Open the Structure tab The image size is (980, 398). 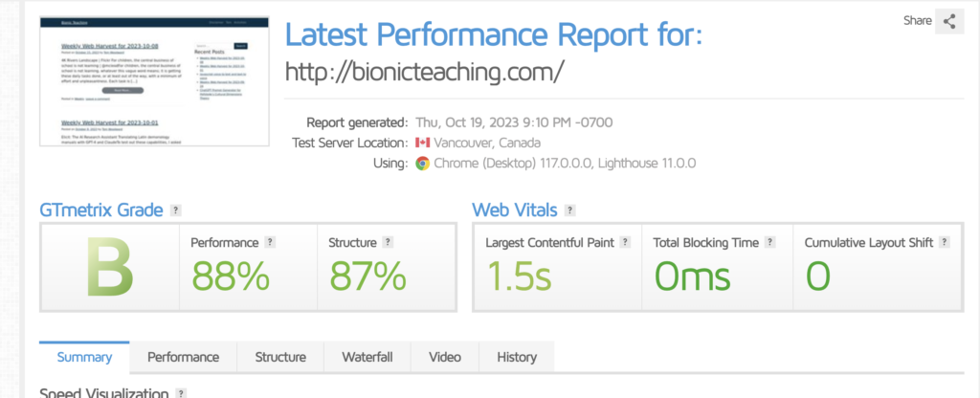280,358
